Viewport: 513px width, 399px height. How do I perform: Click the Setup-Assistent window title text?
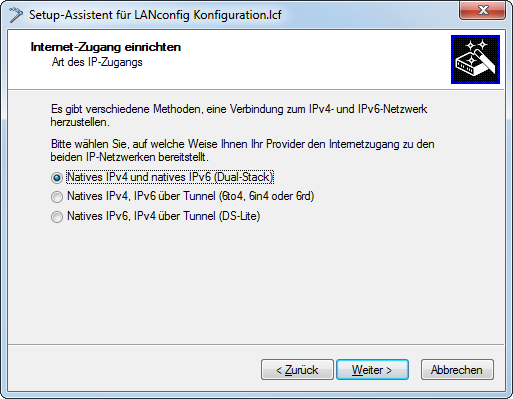(x=155, y=15)
